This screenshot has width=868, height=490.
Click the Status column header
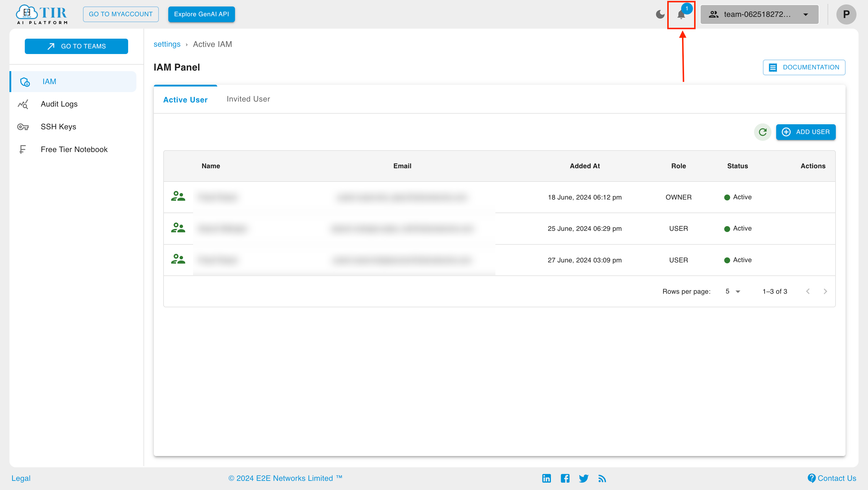(x=737, y=166)
